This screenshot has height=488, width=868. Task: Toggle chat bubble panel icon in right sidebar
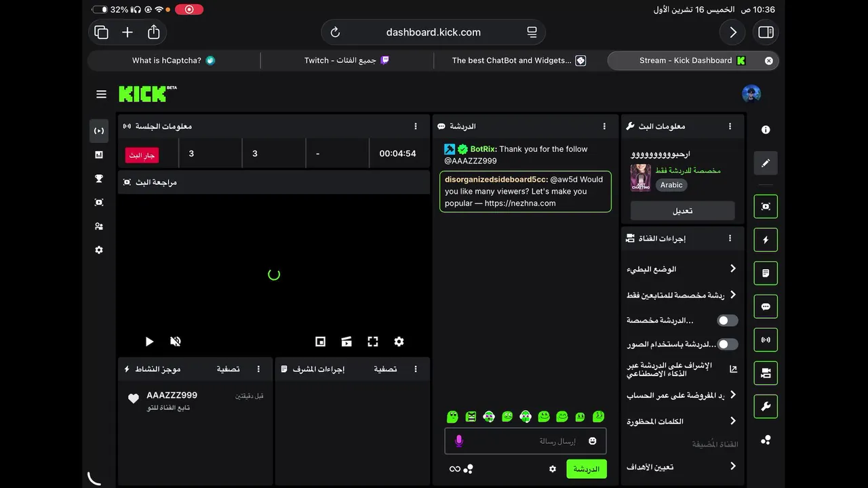(766, 306)
